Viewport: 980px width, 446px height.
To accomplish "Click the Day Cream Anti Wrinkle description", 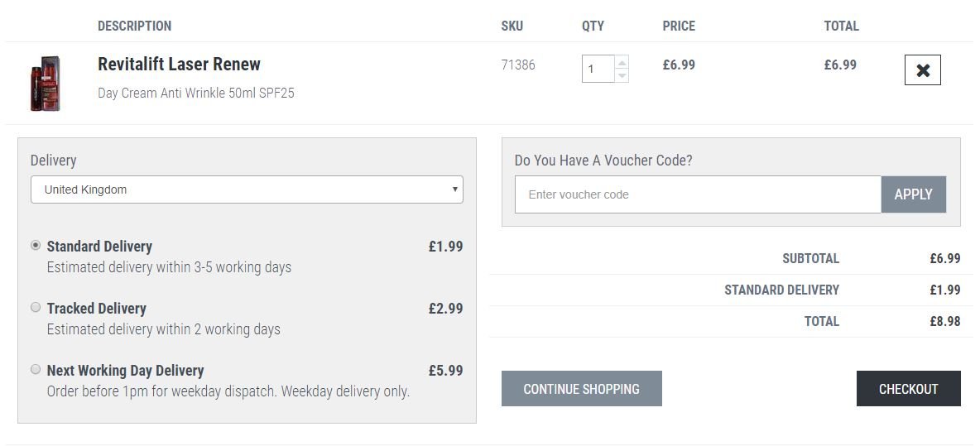I will [195, 93].
